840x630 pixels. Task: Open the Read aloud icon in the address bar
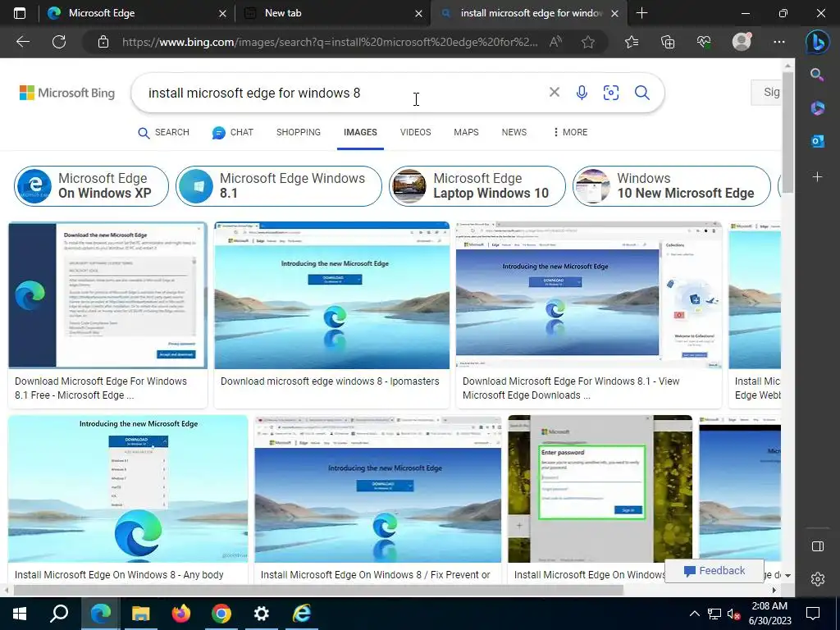(555, 42)
